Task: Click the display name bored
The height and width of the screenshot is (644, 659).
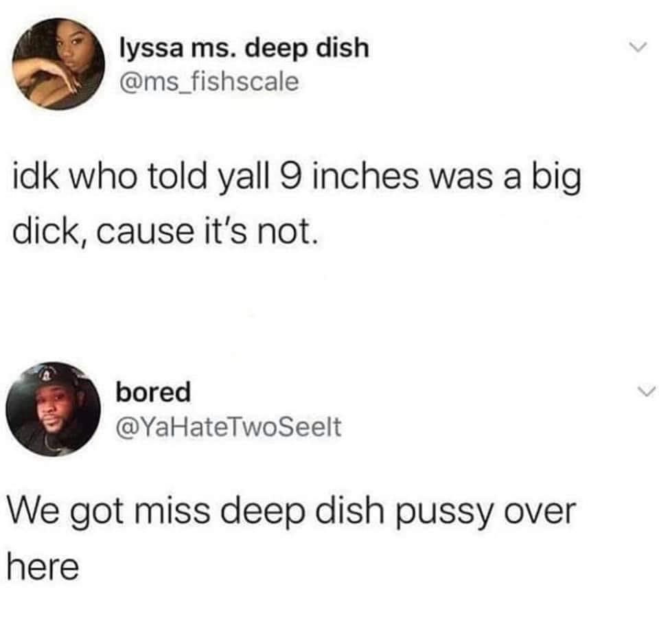Action: tap(153, 392)
